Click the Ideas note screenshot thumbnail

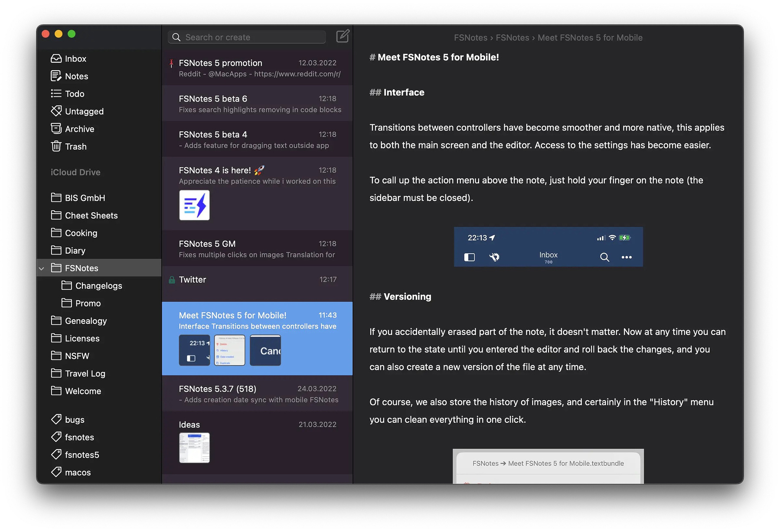coord(194,447)
